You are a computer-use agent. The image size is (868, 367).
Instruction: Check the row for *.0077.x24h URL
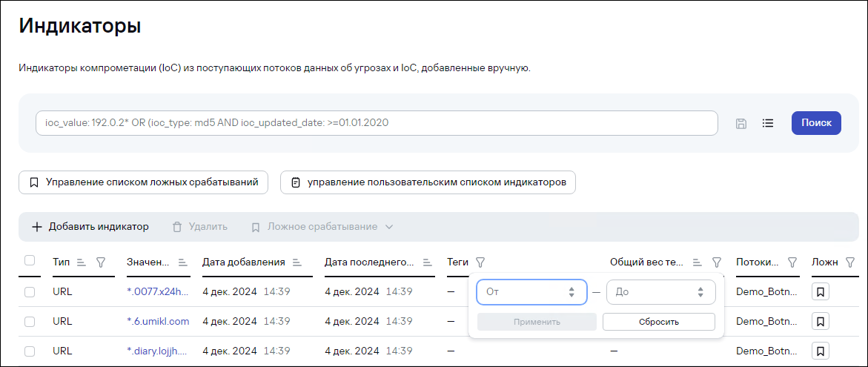30,291
